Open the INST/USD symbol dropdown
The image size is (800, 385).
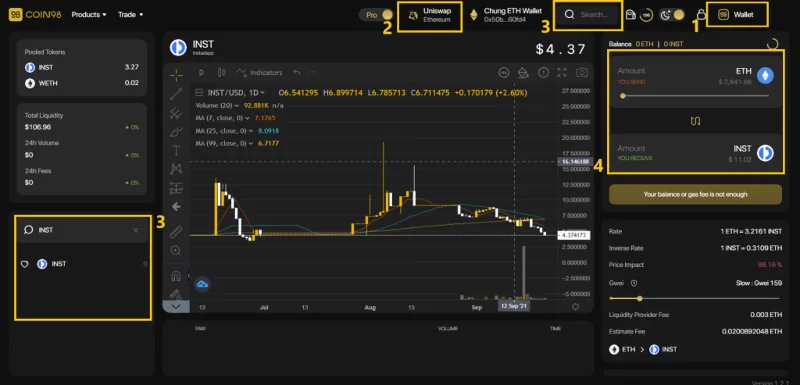(x=236, y=93)
